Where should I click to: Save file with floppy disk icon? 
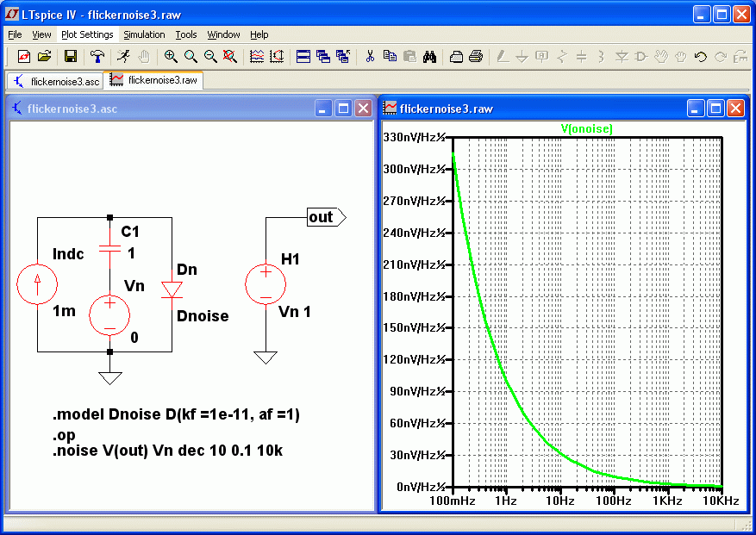(x=71, y=56)
